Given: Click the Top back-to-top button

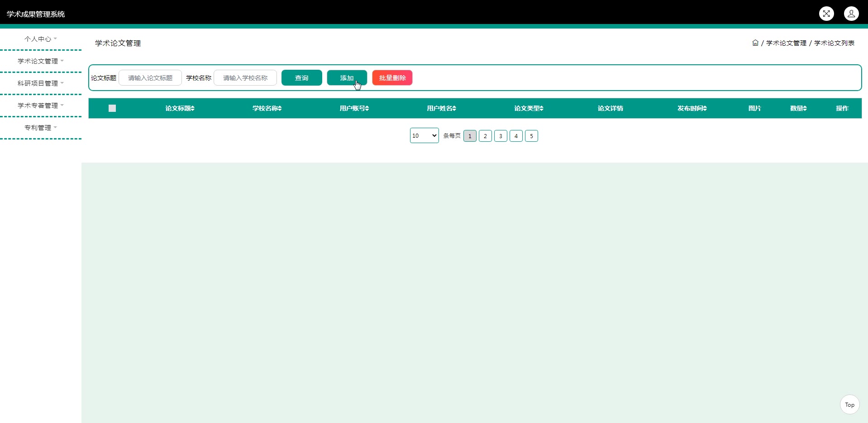Looking at the screenshot, I should 850,404.
